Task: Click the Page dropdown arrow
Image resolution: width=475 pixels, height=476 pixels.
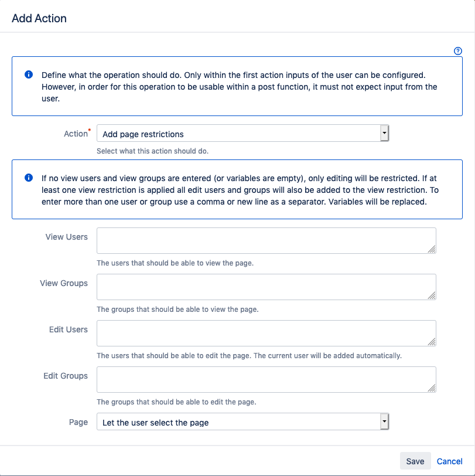Action: [x=384, y=422]
